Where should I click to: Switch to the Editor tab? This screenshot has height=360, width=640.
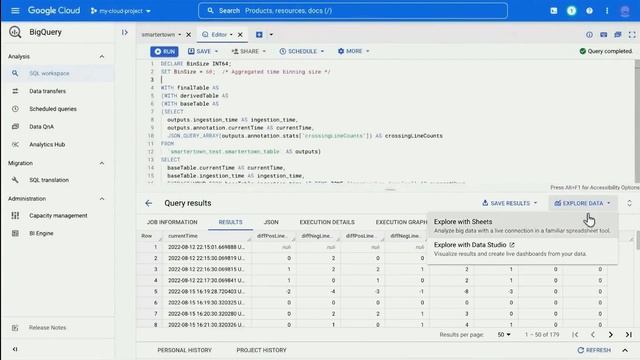[x=218, y=35]
